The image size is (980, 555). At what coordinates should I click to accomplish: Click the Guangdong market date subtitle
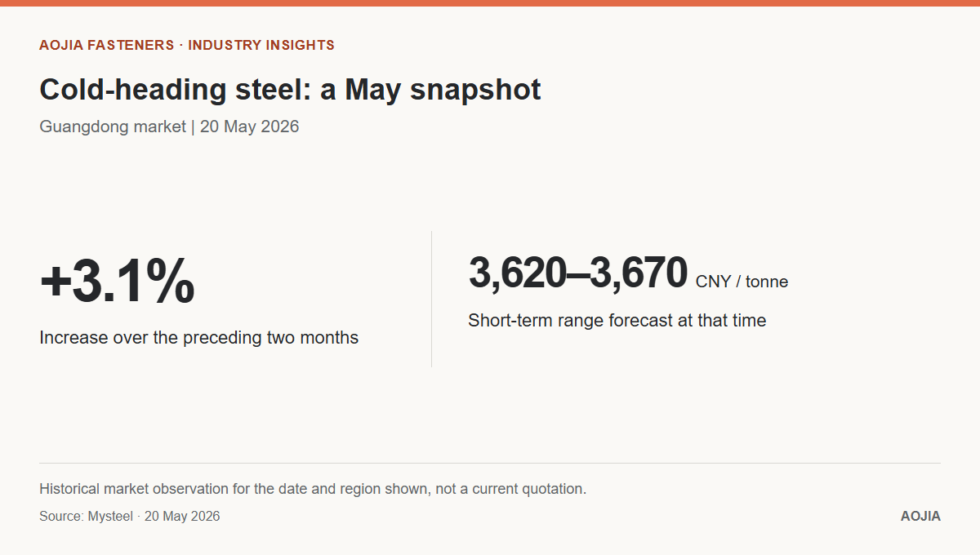point(169,127)
